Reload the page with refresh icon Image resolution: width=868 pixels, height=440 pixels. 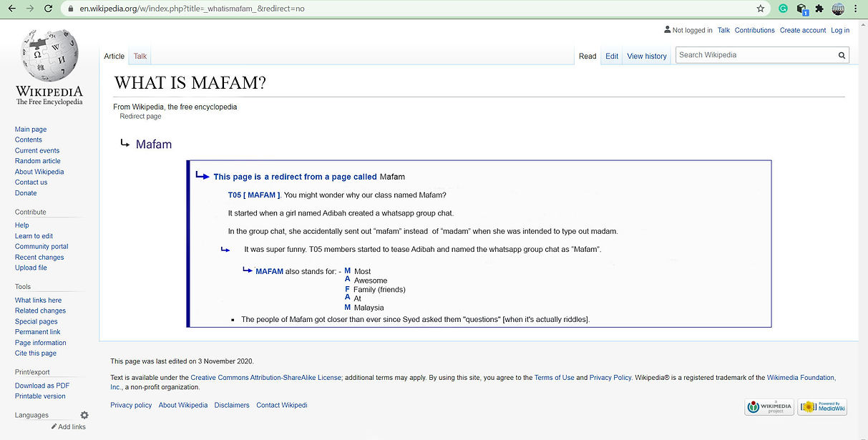(x=47, y=9)
